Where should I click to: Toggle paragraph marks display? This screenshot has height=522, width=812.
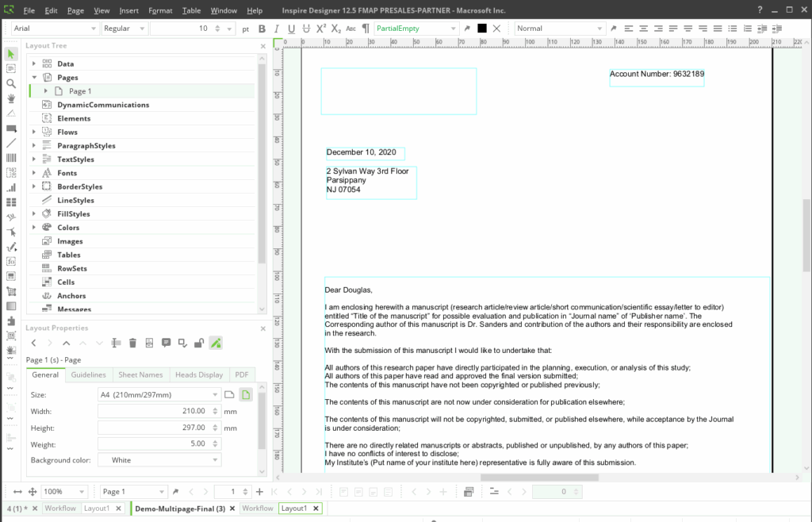click(366, 29)
